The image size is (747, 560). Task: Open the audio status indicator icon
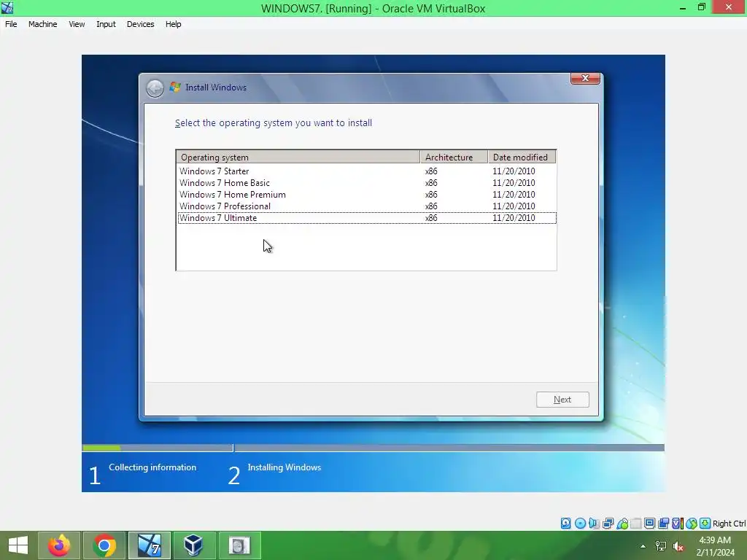(594, 524)
